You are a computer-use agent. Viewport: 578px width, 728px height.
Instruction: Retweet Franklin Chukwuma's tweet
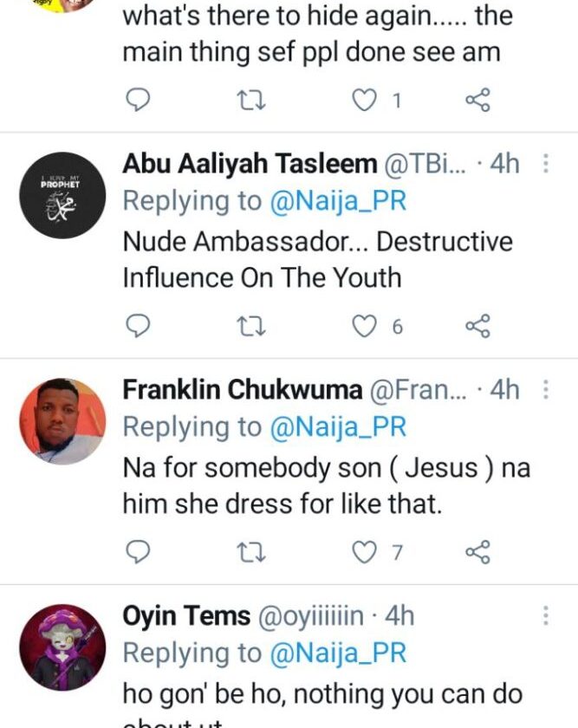tap(251, 551)
